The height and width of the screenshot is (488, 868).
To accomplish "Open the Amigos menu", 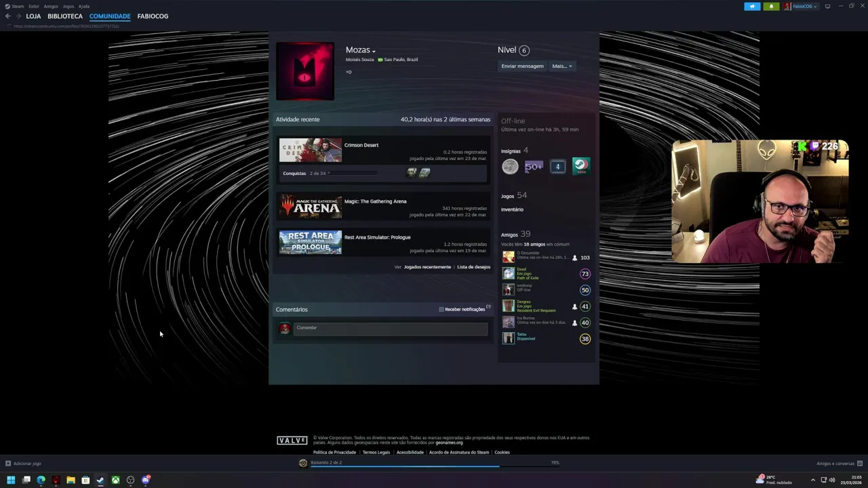I will pos(51,6).
